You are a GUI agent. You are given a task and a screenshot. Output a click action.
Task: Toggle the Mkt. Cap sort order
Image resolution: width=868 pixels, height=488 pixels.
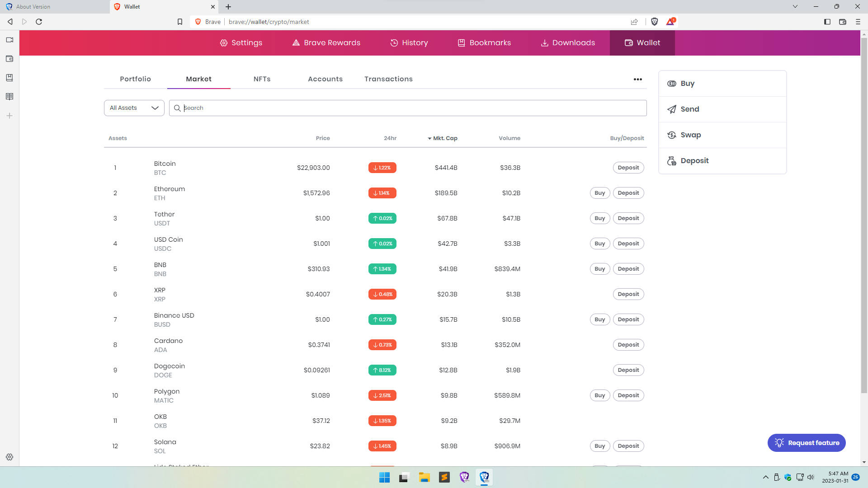pos(442,138)
